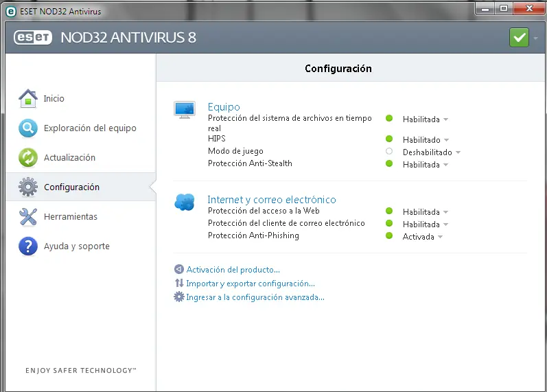Image resolution: width=547 pixels, height=392 pixels.
Task: Maximize the ESET NOD32 window
Action: (503, 9)
